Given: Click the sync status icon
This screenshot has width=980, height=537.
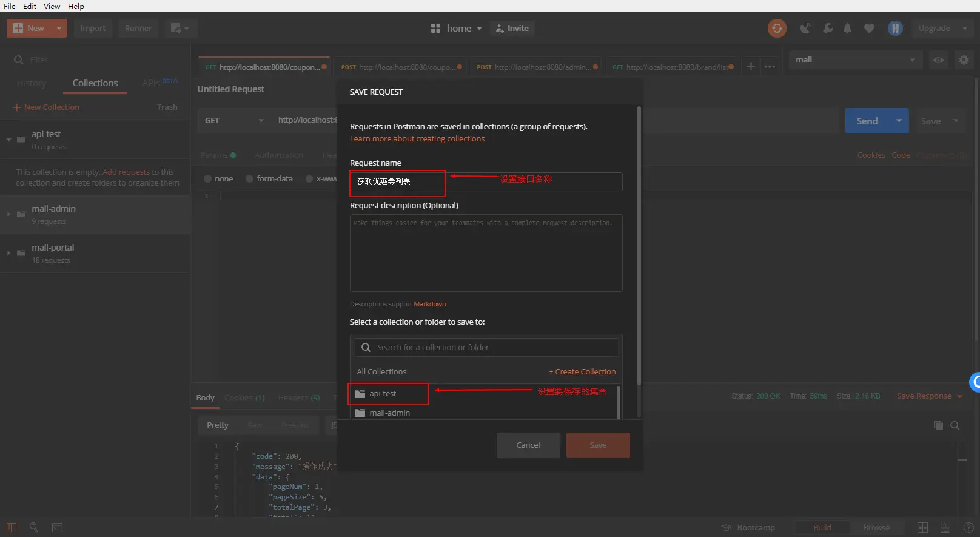Looking at the screenshot, I should click(777, 28).
